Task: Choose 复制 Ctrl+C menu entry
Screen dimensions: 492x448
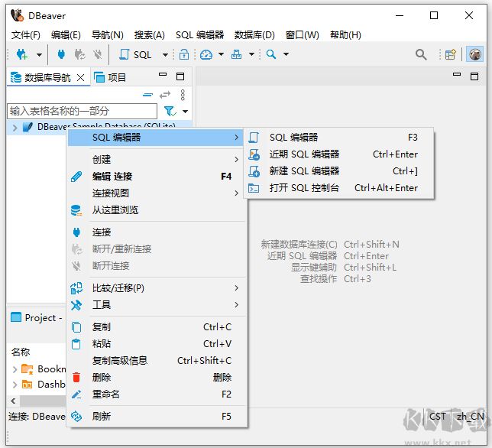Action: pos(155,327)
